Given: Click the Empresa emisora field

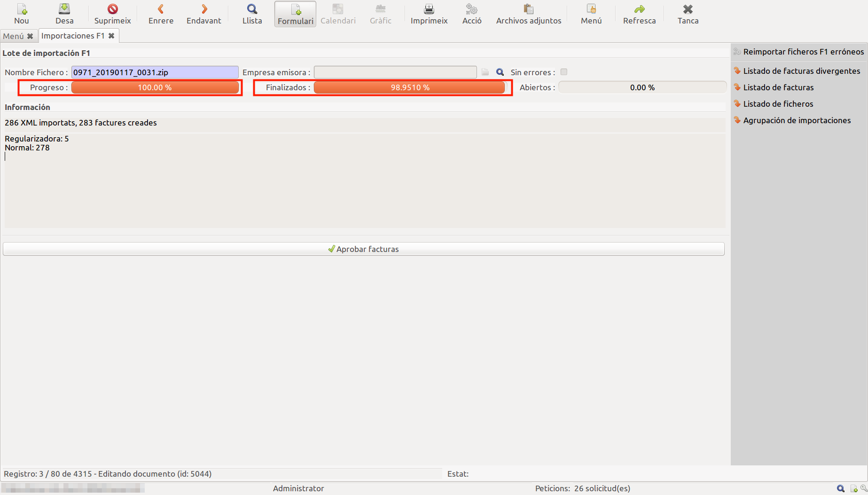Looking at the screenshot, I should click(395, 72).
